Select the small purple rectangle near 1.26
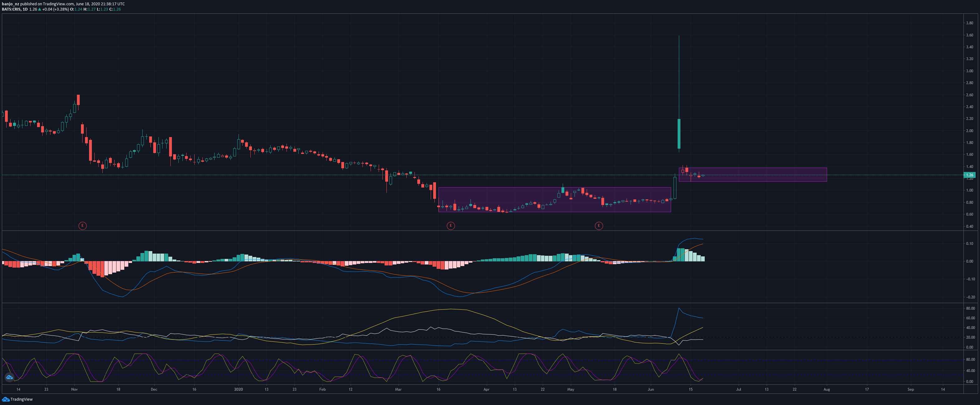980x405 pixels. click(x=752, y=174)
